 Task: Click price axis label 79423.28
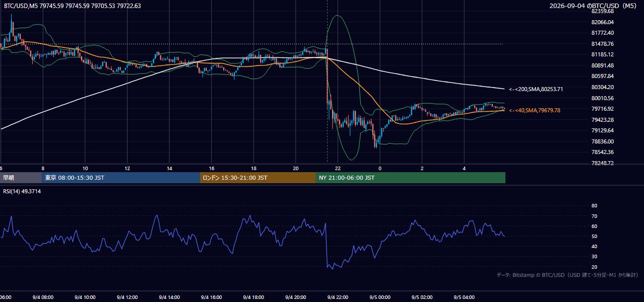[x=602, y=120]
